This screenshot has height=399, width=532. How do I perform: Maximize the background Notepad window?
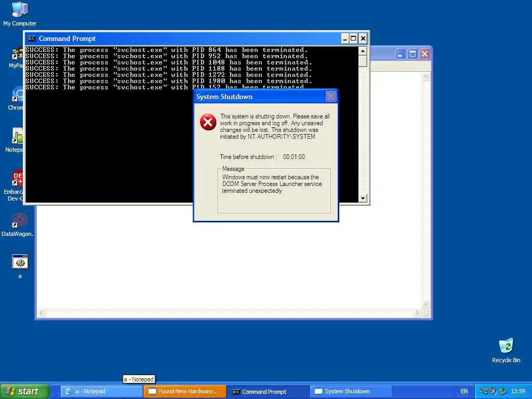(413, 54)
